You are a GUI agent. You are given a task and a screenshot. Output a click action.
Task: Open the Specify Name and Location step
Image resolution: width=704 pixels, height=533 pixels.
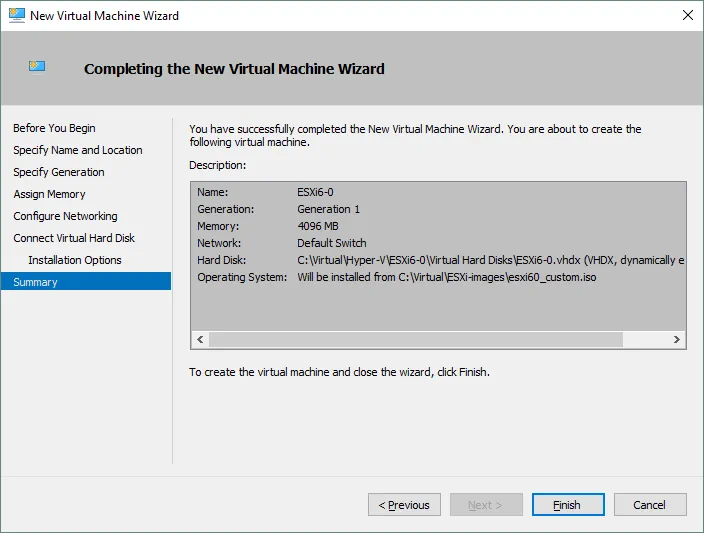(77, 150)
